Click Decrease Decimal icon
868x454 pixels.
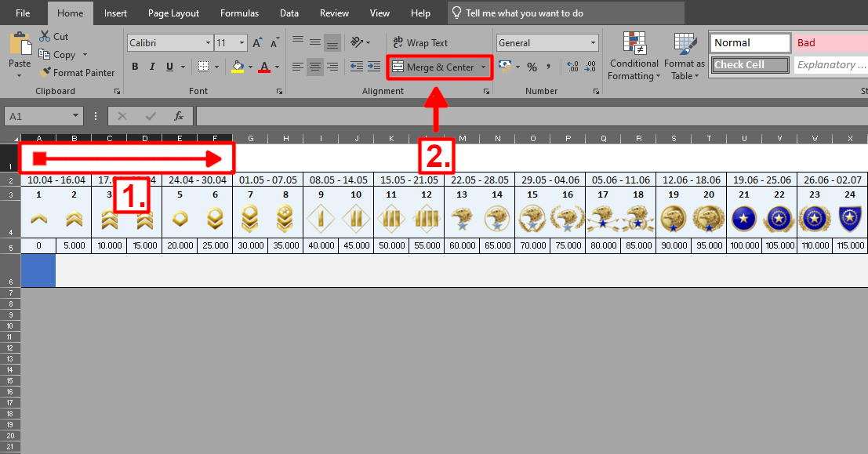(x=590, y=67)
